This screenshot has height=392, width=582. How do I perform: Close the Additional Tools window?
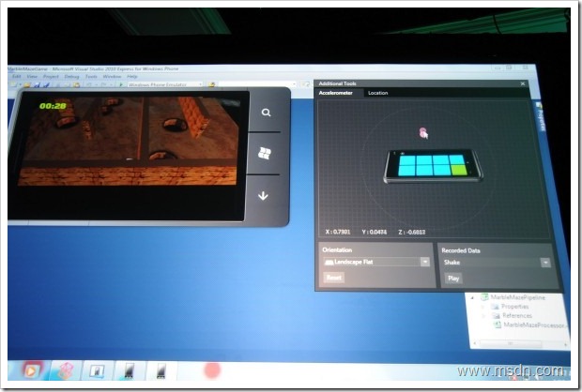click(x=523, y=83)
